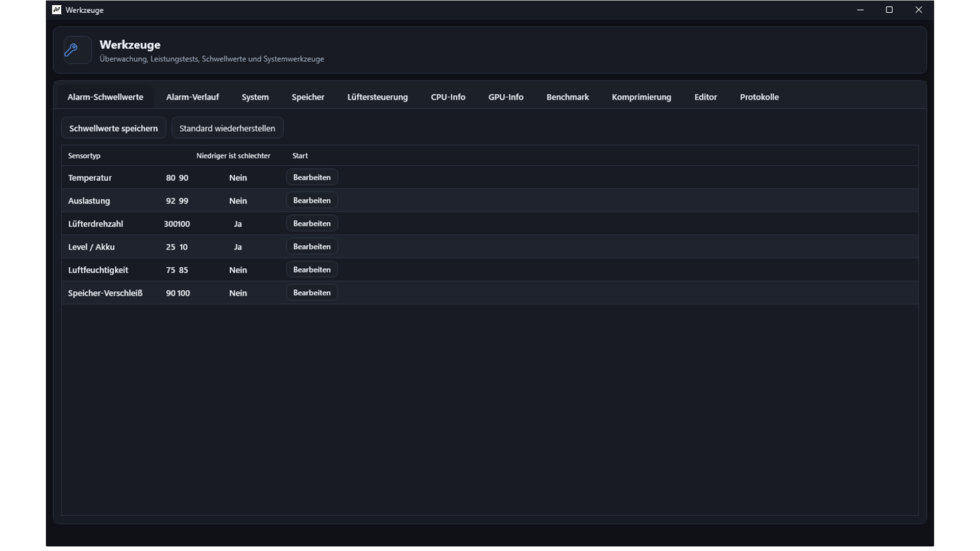Click Bearbeiten for Speicher-Verschleiß
Screen dimensions: 980x551
click(x=312, y=293)
